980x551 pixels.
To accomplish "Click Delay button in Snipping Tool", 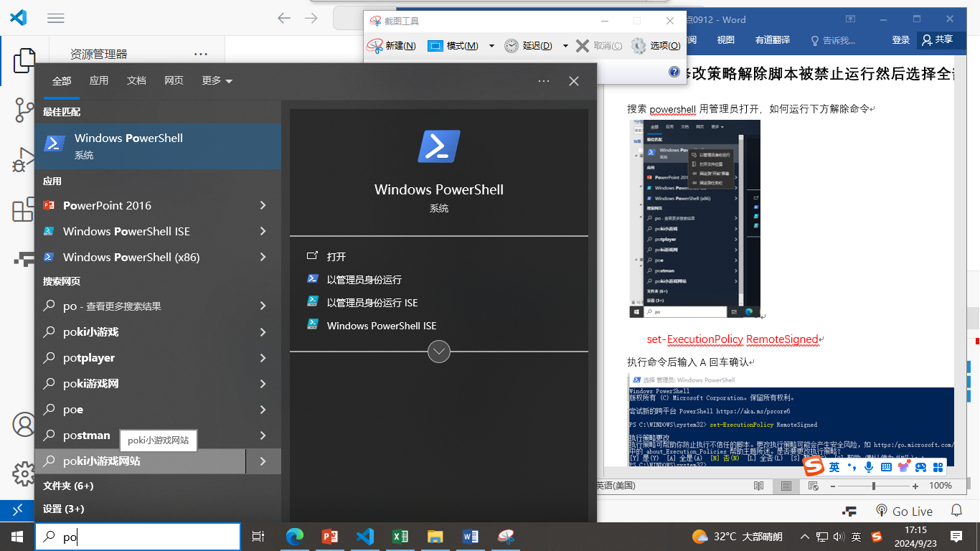I will 528,46.
